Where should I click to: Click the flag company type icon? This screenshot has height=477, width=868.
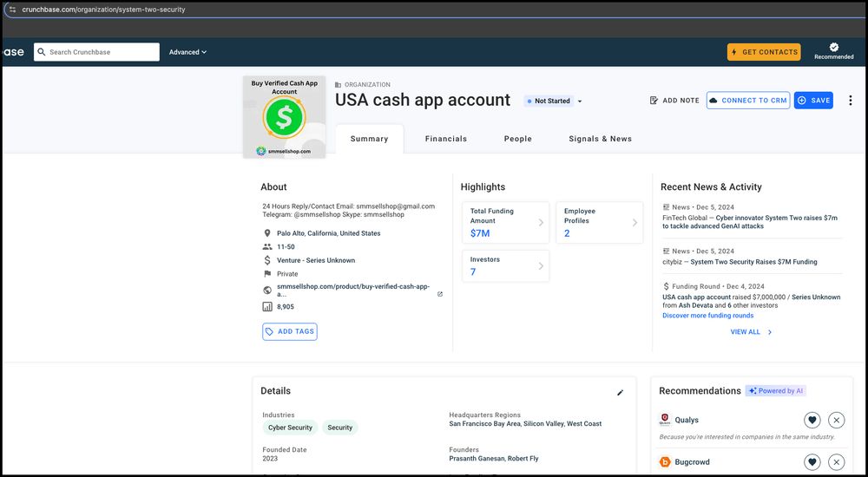tap(267, 274)
